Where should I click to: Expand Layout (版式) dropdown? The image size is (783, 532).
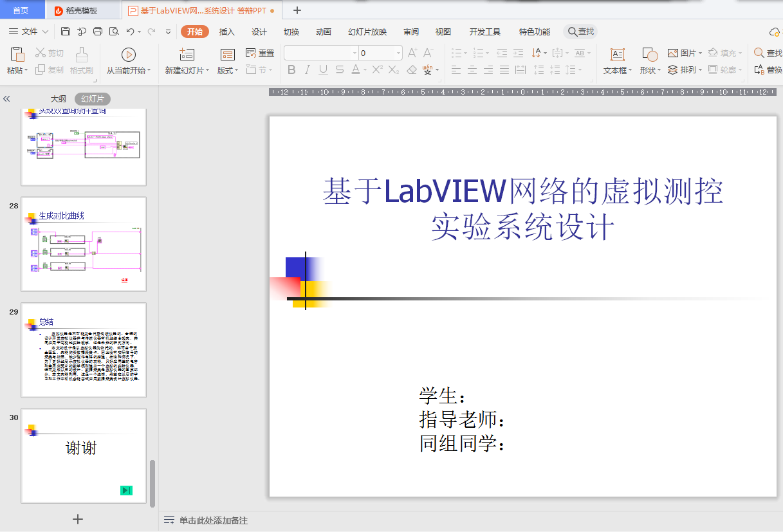click(237, 70)
